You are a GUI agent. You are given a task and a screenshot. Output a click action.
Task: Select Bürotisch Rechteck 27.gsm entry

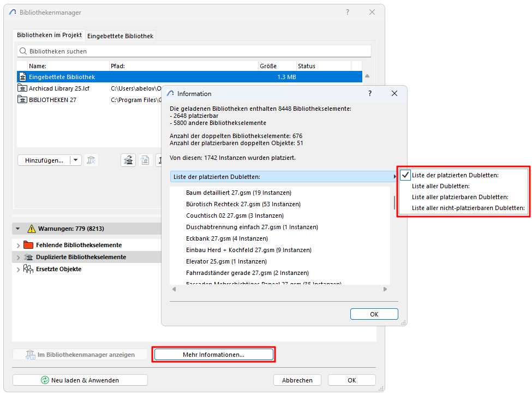(x=243, y=204)
